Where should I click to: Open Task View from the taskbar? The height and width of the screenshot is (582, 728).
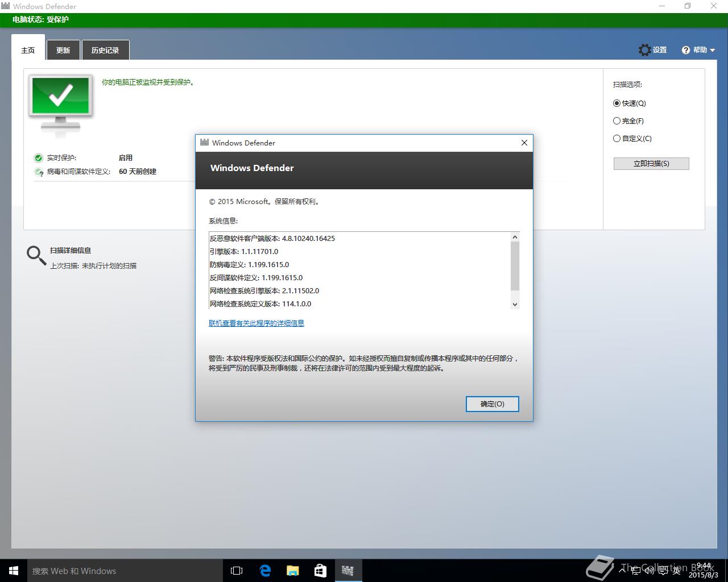(237, 571)
